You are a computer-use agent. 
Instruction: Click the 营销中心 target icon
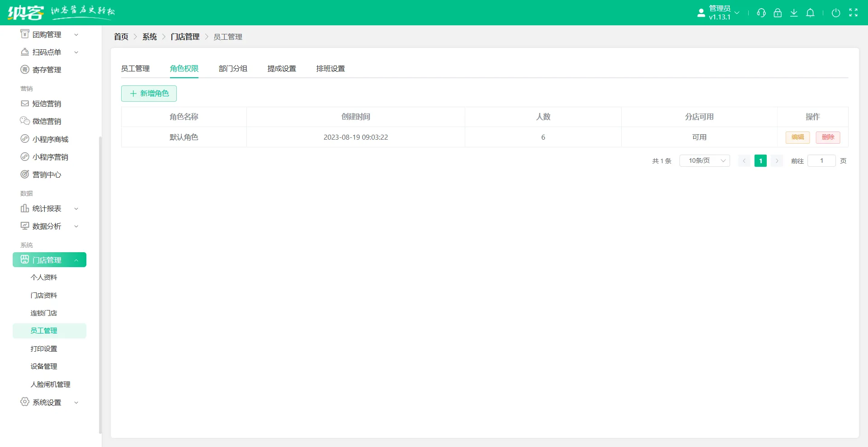pyautogui.click(x=25, y=174)
